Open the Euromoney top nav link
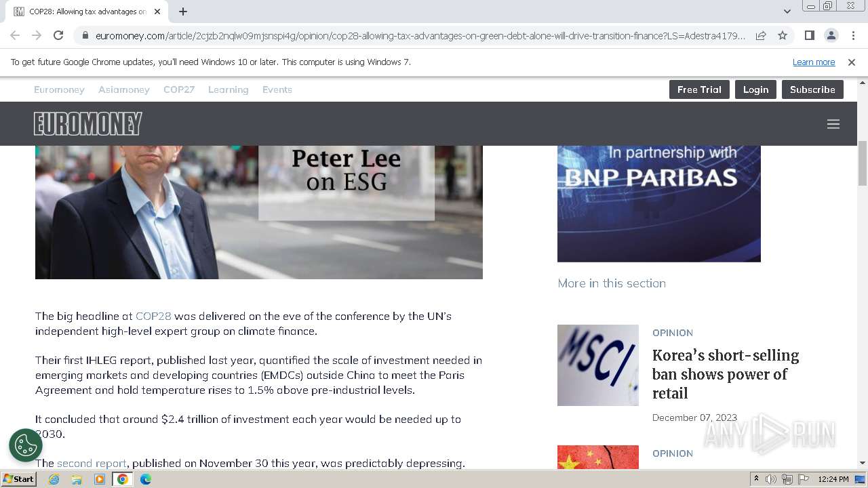The width and height of the screenshot is (868, 488). pos(59,89)
